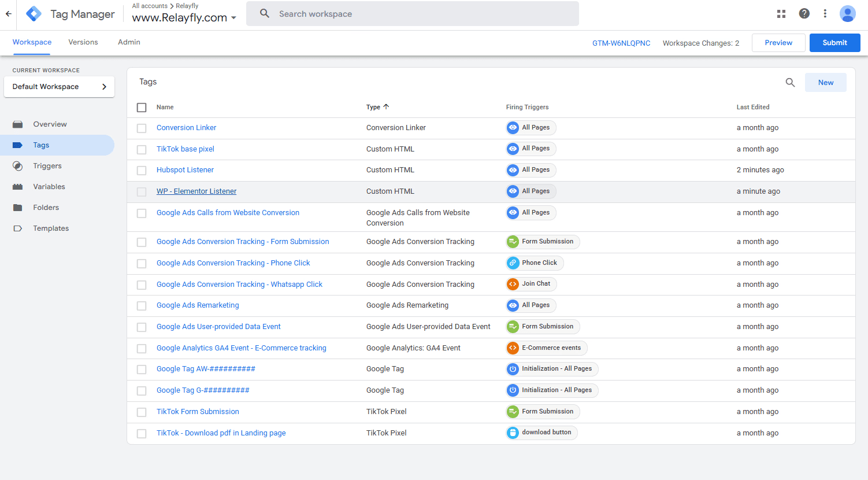Click the All accounts breadcrumb
The width and height of the screenshot is (868, 480).
(x=150, y=6)
